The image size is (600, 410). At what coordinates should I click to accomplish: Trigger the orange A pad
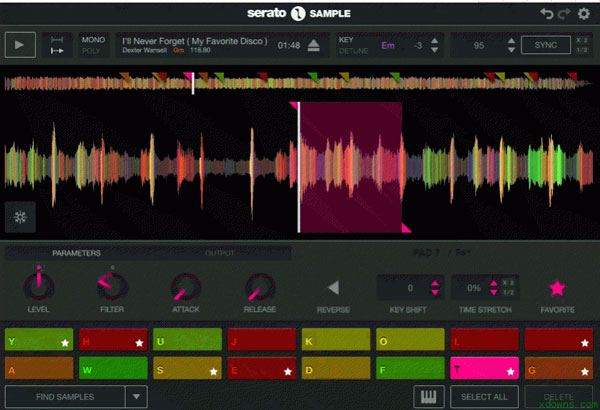click(39, 368)
